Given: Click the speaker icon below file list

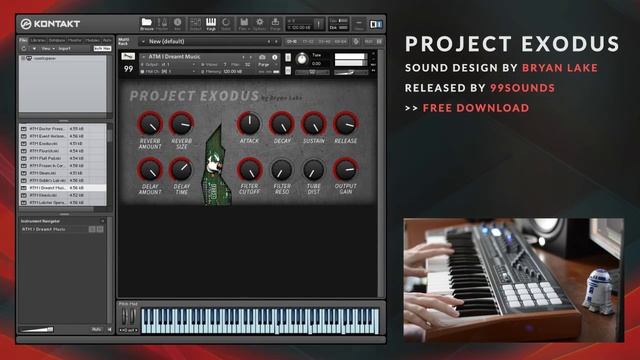Looking at the screenshot, I should 109,329.
